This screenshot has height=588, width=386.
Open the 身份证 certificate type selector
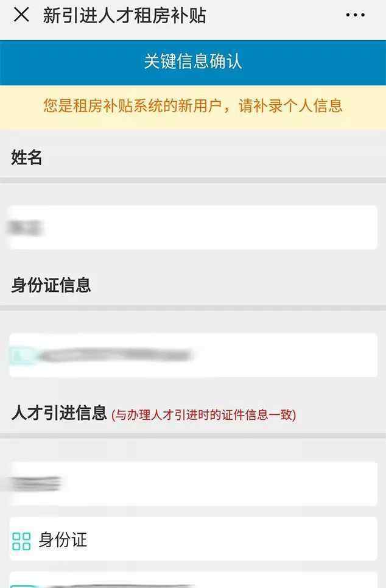(x=193, y=539)
